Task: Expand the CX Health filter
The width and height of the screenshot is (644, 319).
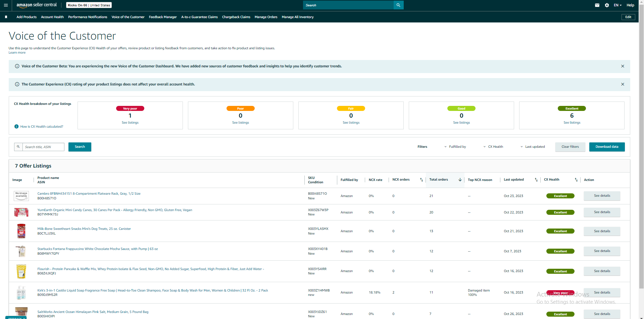Action: tap(493, 147)
